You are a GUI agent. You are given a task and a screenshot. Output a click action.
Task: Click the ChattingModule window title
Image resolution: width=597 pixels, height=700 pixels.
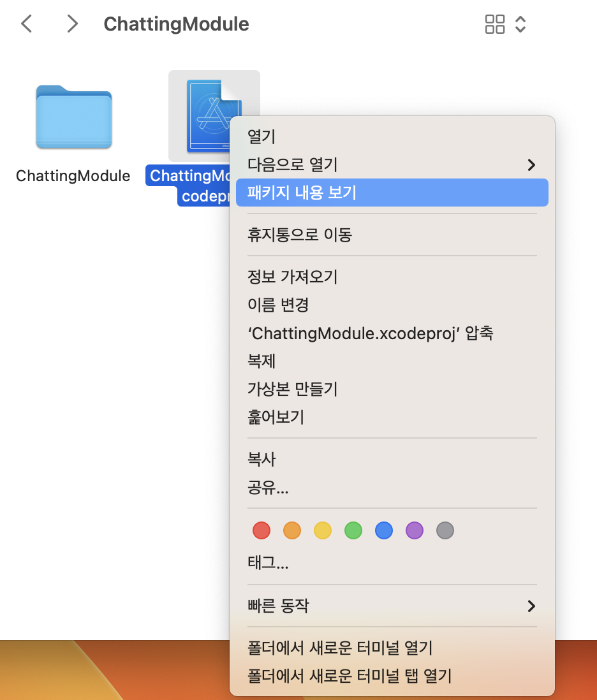pos(177,24)
